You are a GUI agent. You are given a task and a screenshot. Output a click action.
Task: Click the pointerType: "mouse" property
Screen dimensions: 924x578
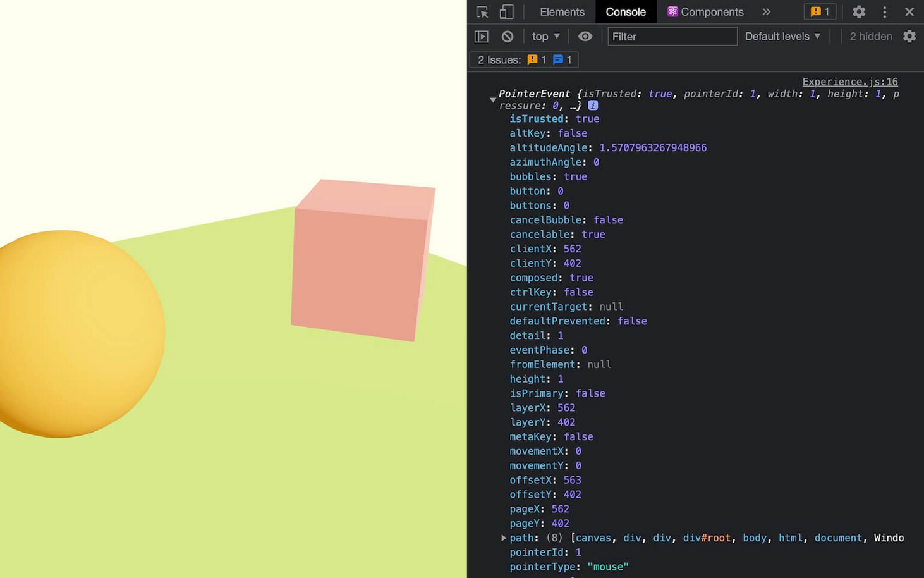[x=569, y=567]
